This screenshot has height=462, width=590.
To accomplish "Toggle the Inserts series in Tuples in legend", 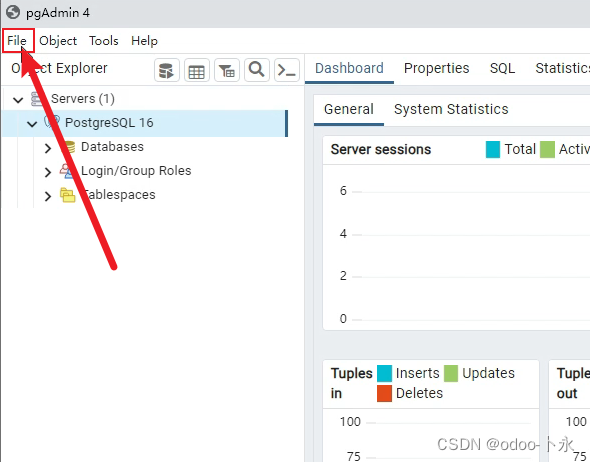I will pyautogui.click(x=384, y=373).
